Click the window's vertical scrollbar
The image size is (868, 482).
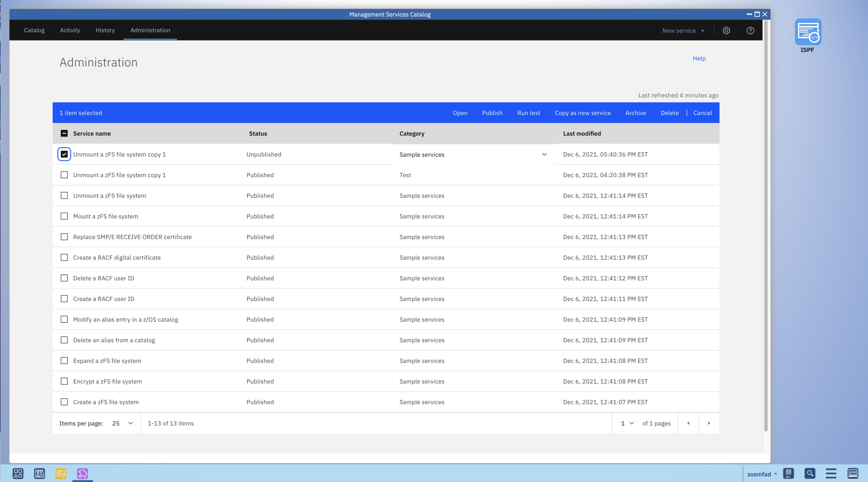point(766,226)
